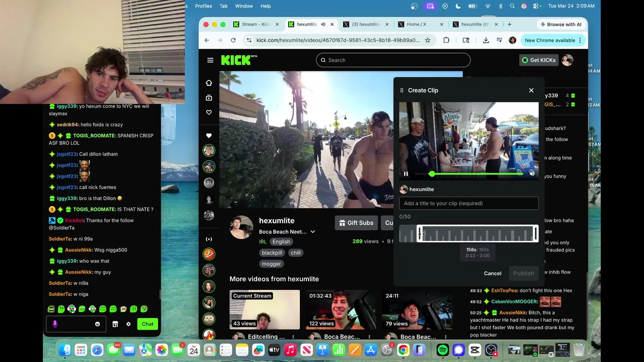This screenshot has width=644, height=362.
Task: Open the Window menu in the menu bar
Action: (x=244, y=6)
